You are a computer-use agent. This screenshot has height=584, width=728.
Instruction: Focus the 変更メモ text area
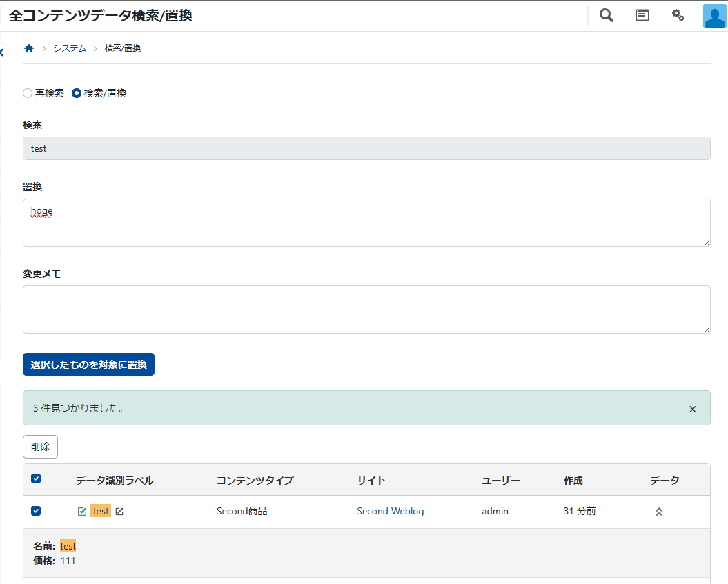[x=366, y=310]
